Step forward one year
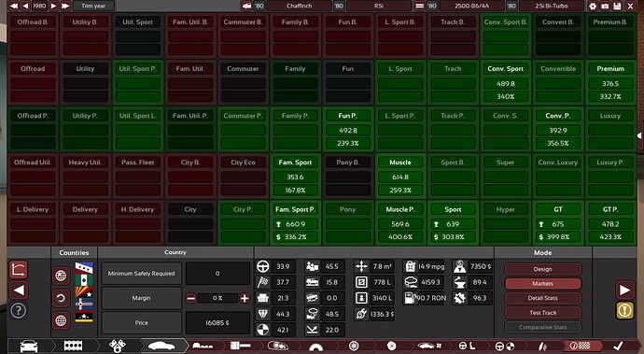 tap(53, 6)
